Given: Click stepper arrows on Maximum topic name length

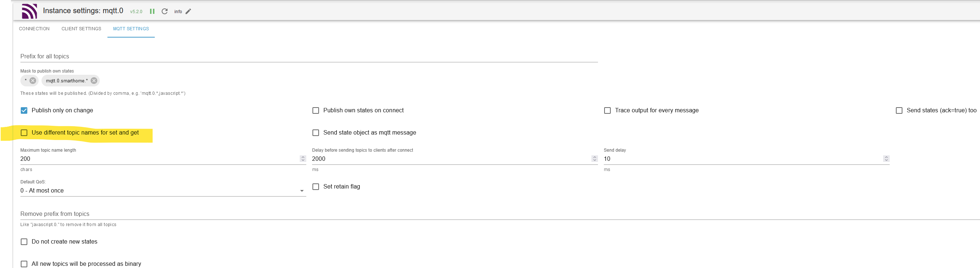Looking at the screenshot, I should click(303, 159).
